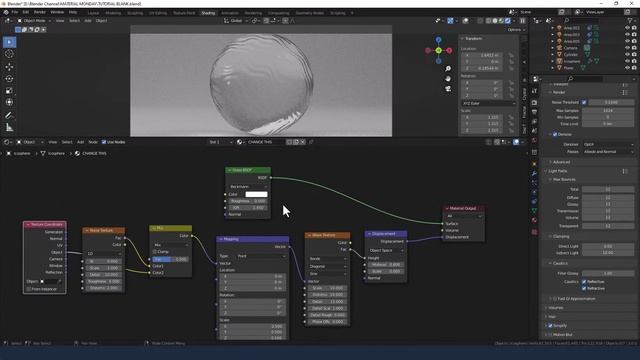Open Displacement node Object Space dropdown

pyautogui.click(x=386, y=250)
